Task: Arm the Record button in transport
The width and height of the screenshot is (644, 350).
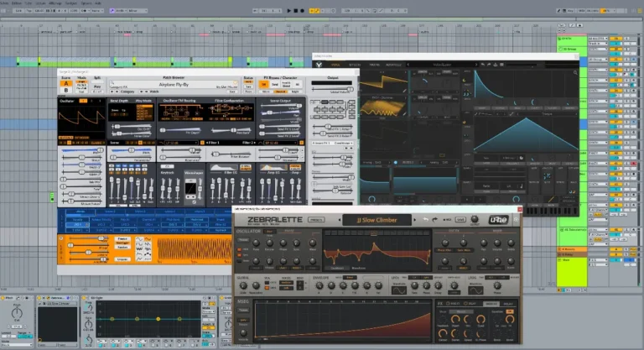Action: pyautogui.click(x=302, y=11)
